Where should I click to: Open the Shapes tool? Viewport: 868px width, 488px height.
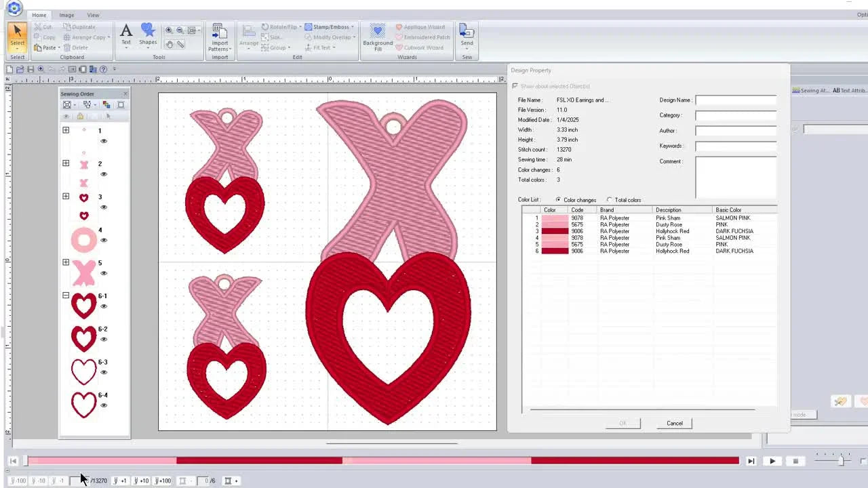(x=148, y=34)
